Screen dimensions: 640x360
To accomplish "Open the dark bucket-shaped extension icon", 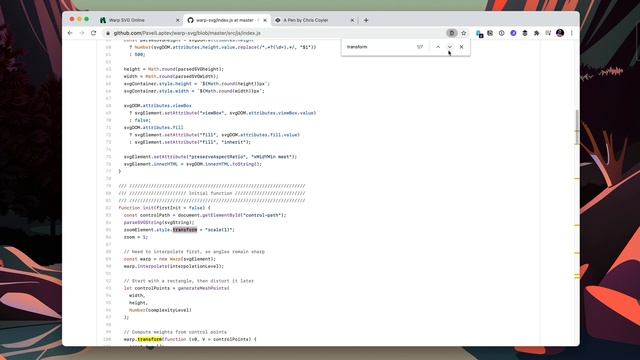I will [525, 33].
